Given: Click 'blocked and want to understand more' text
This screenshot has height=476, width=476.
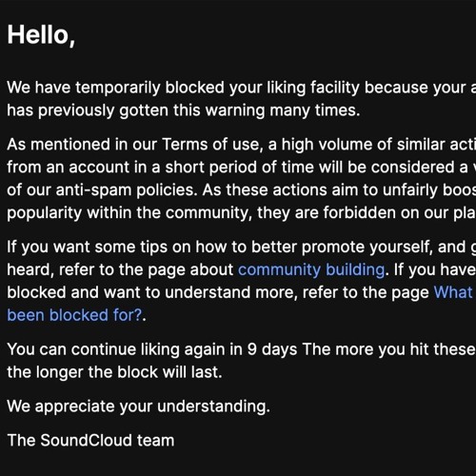Looking at the screenshot, I should click(152, 292).
